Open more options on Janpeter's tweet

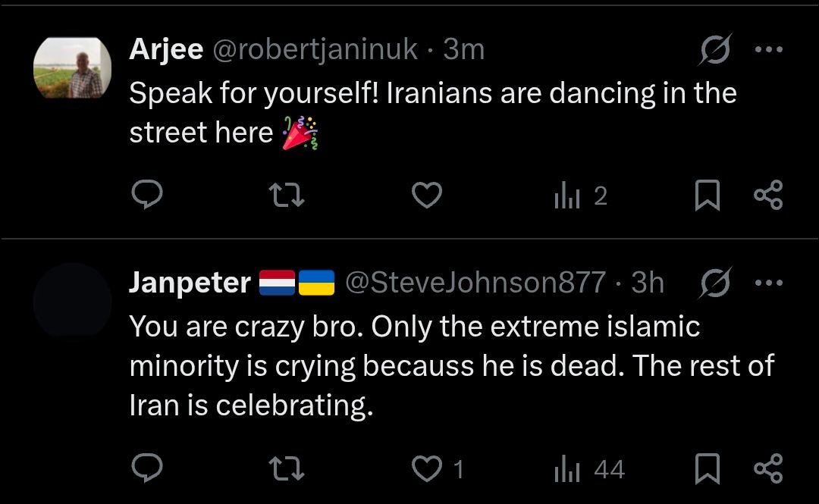click(x=768, y=283)
